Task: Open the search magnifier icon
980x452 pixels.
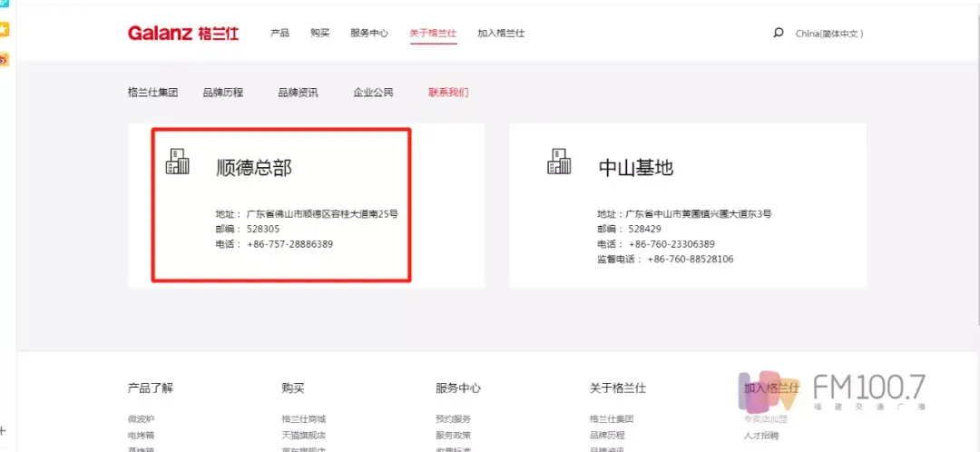Action: [779, 34]
